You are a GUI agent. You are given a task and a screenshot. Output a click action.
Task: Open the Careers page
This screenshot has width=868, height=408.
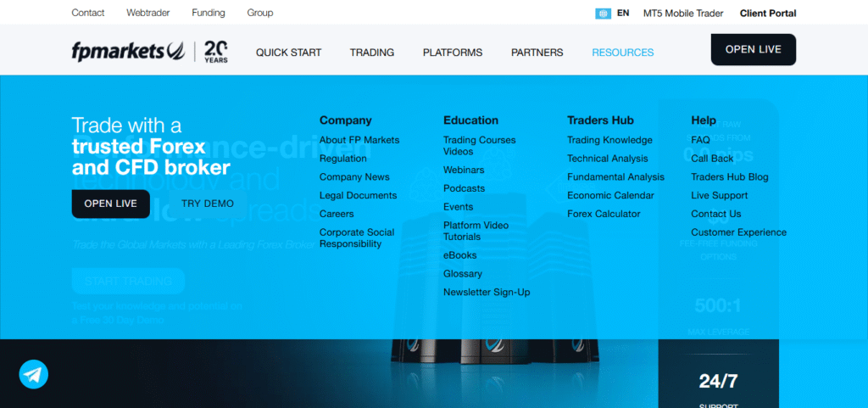point(337,214)
